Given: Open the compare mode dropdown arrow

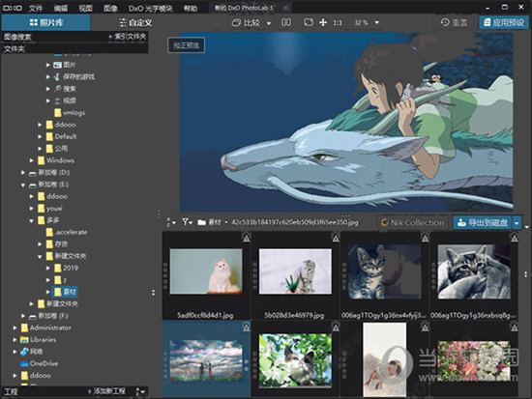Looking at the screenshot, I should click(x=269, y=23).
